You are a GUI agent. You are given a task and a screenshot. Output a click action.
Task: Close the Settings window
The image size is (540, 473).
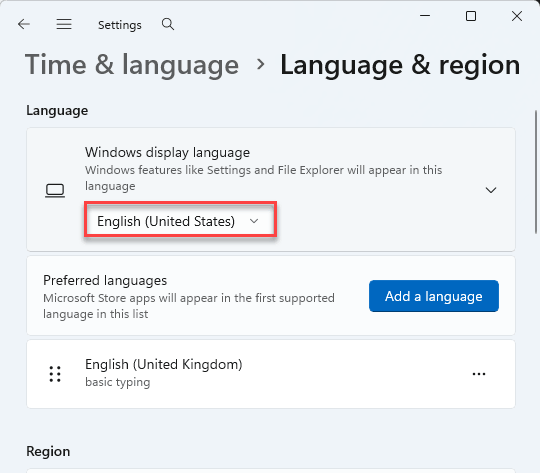coord(517,16)
